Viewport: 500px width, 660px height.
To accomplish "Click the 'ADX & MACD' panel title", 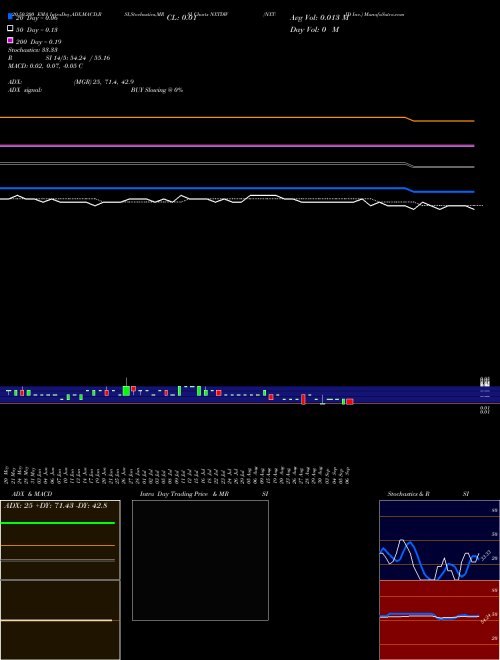I will tap(32, 494).
